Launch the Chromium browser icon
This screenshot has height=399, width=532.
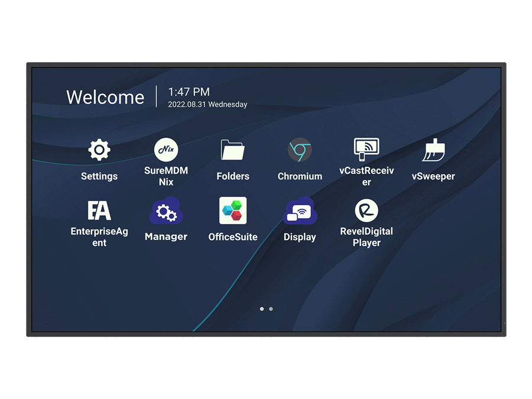(x=300, y=150)
